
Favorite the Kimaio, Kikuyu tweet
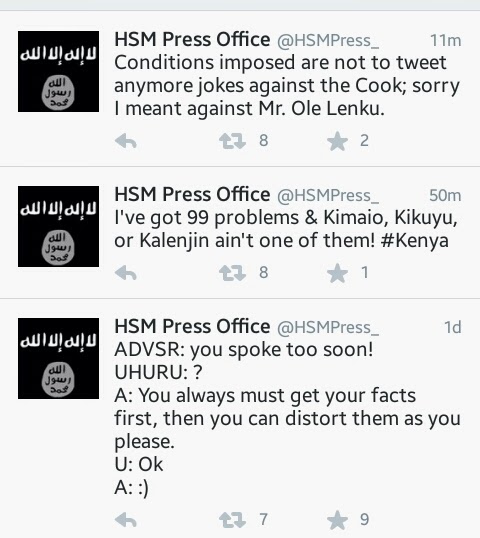337,273
